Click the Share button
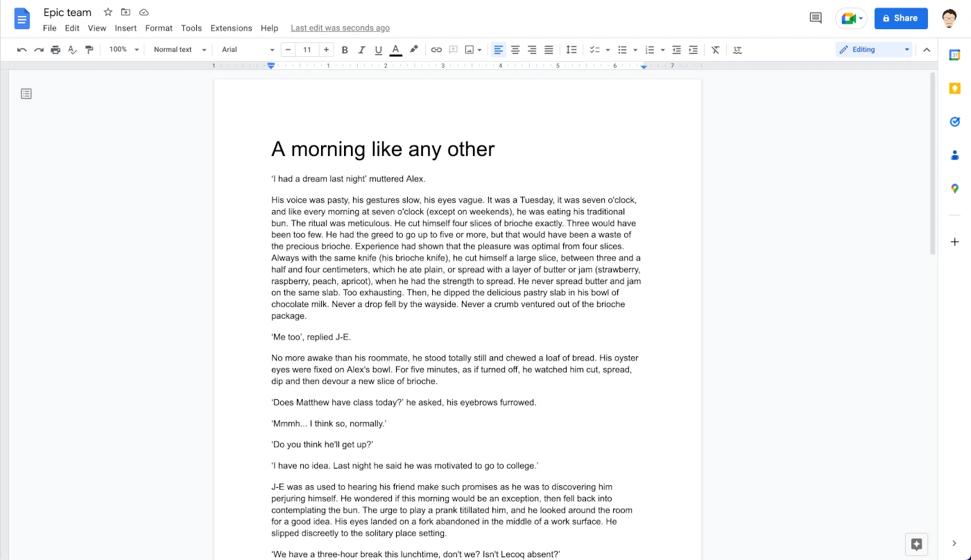This screenshot has height=560, width=971. pyautogui.click(x=901, y=18)
